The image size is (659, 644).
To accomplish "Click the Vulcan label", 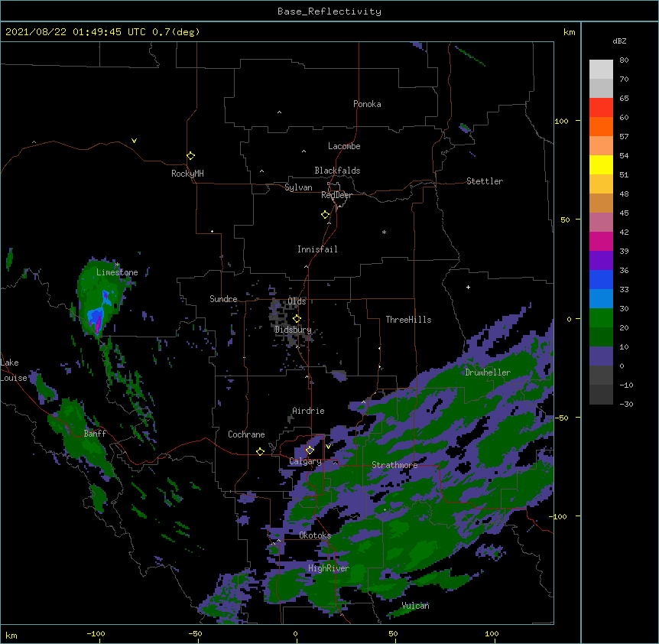I will coord(416,606).
